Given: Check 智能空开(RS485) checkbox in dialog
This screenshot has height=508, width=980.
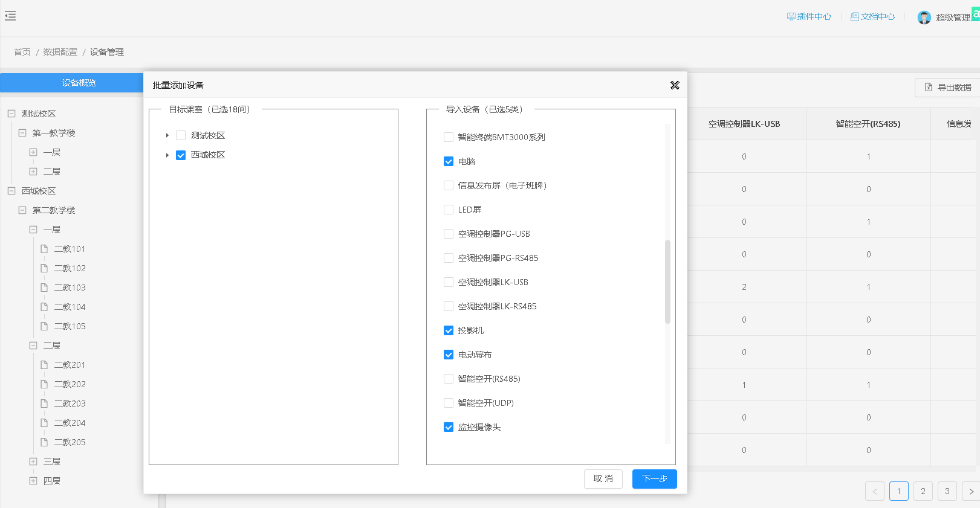Looking at the screenshot, I should 449,379.
